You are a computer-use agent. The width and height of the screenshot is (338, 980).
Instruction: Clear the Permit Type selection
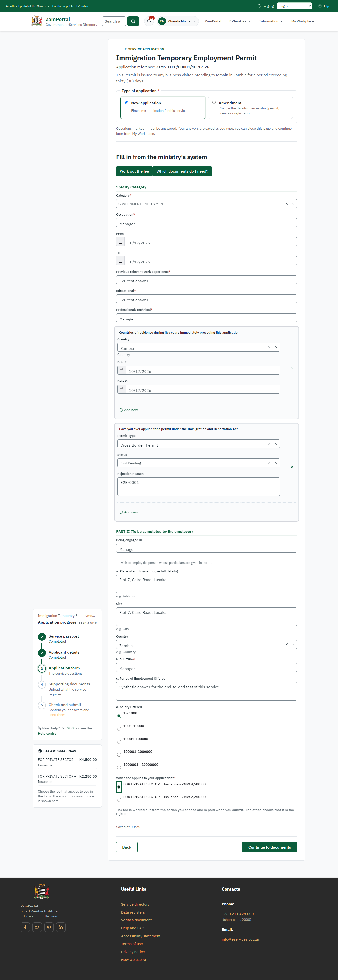[269, 444]
